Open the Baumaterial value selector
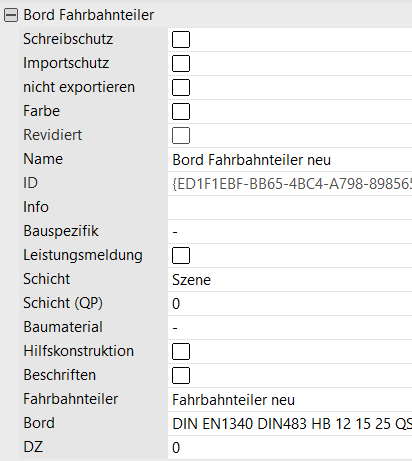Image resolution: width=412 pixels, height=461 pixels. [290, 328]
